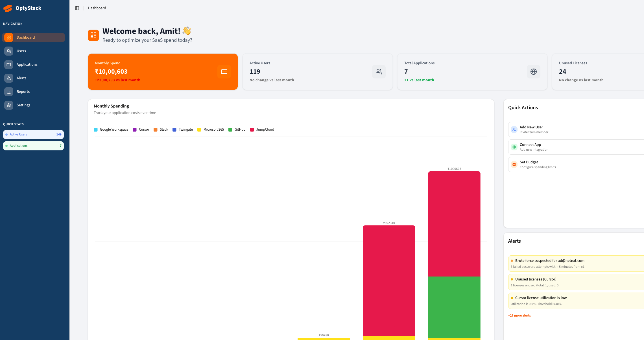Open the Reports navigation item
The image size is (644, 340).
click(x=23, y=92)
